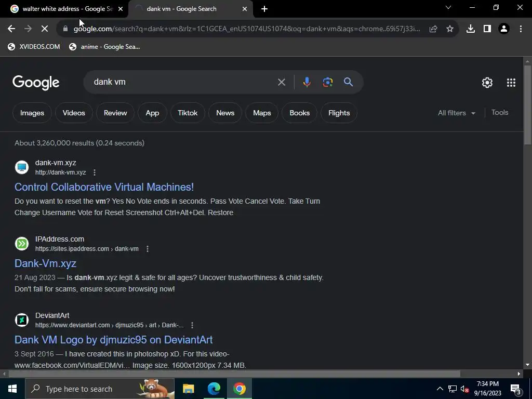Share this page via address bar icon
Screen dimensions: 532x399
(x=433, y=29)
